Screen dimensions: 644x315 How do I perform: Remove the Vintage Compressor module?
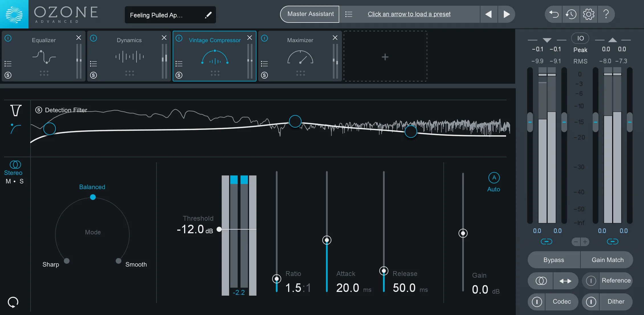[250, 38]
